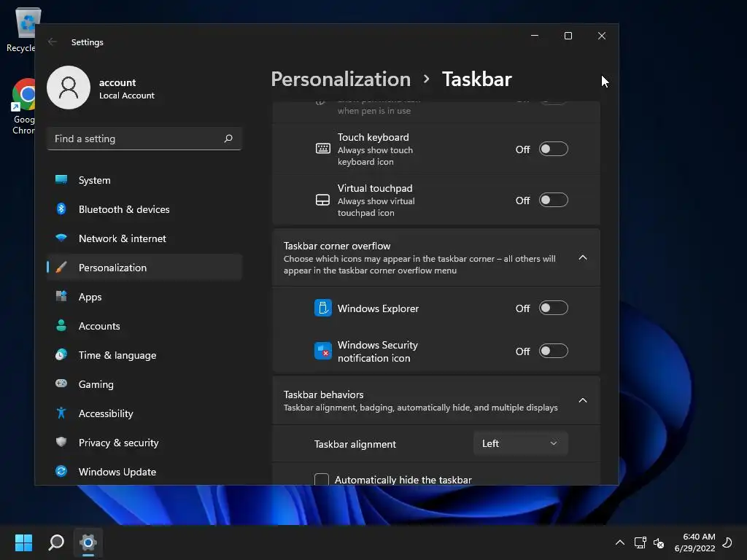Open Windows Update settings

(x=144, y=472)
